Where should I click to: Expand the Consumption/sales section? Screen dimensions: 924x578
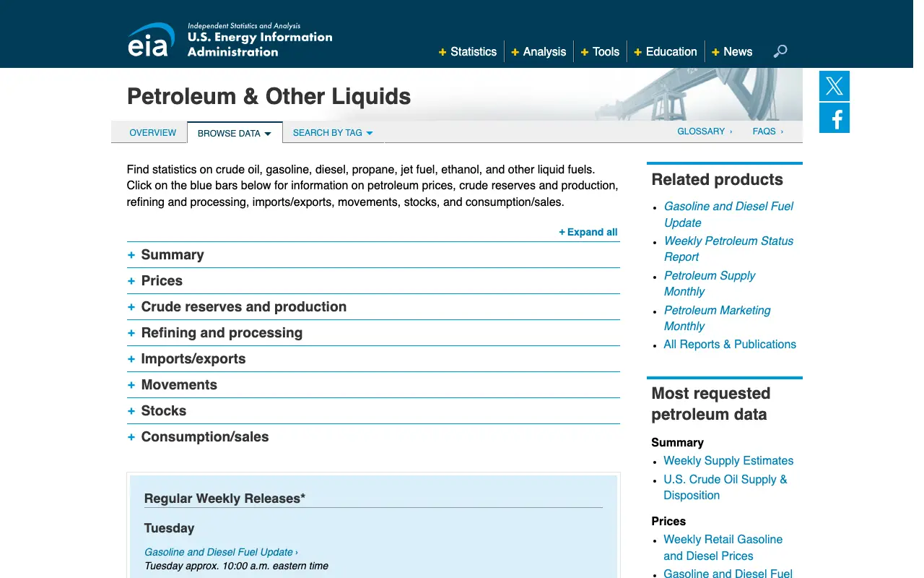(x=373, y=437)
